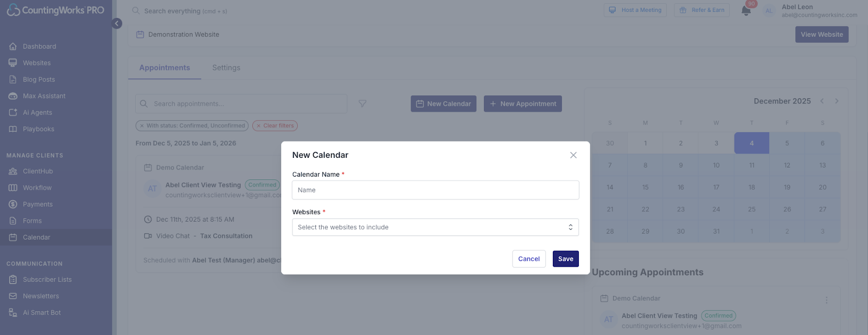The image size is (868, 335).
Task: Open the Websites selection dropdown
Action: [435, 227]
